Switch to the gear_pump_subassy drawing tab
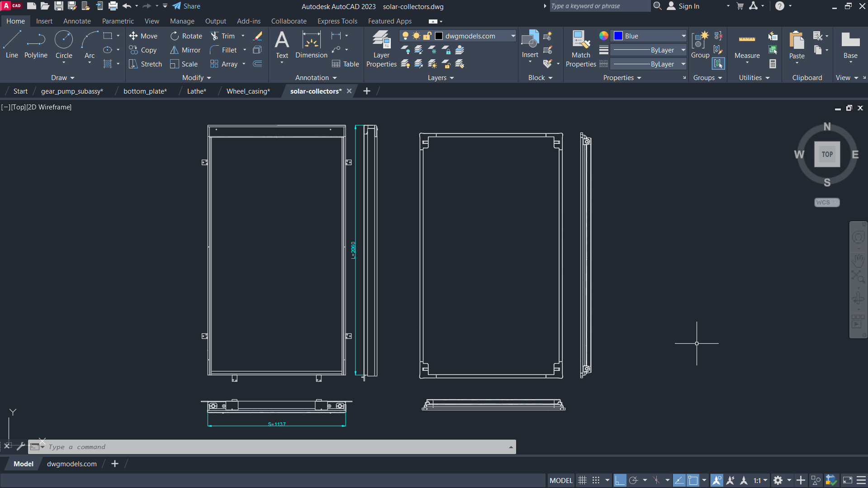Viewport: 868px width, 488px height. pyautogui.click(x=72, y=91)
